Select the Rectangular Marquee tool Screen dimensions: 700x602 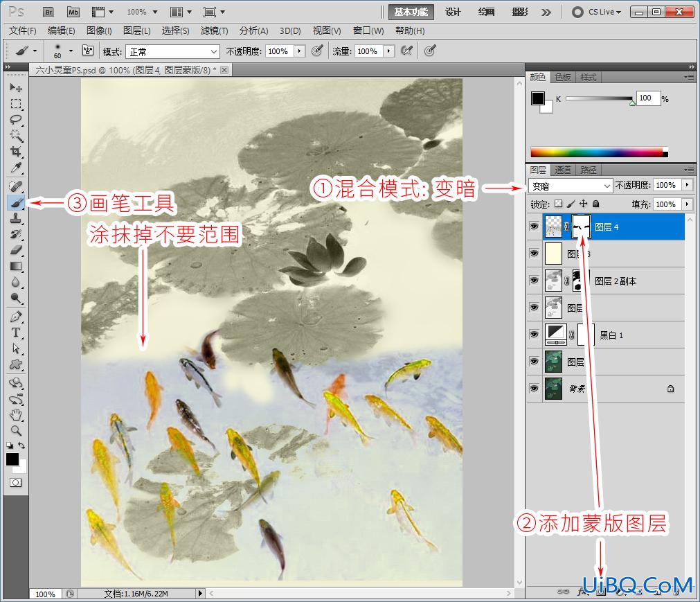click(16, 104)
